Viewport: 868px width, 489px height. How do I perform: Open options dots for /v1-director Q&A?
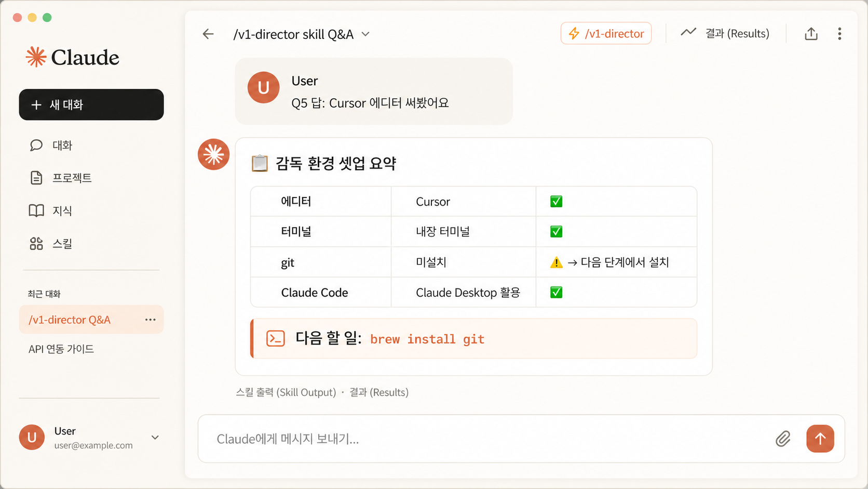click(151, 320)
